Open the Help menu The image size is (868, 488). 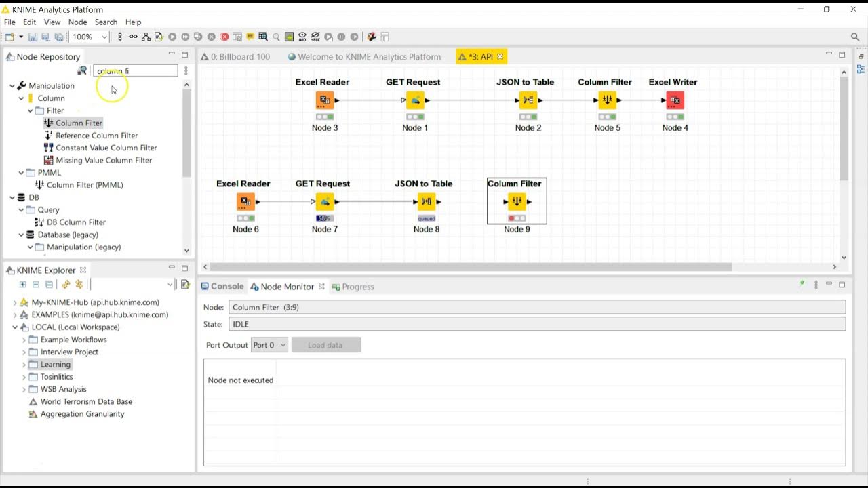pyautogui.click(x=134, y=22)
